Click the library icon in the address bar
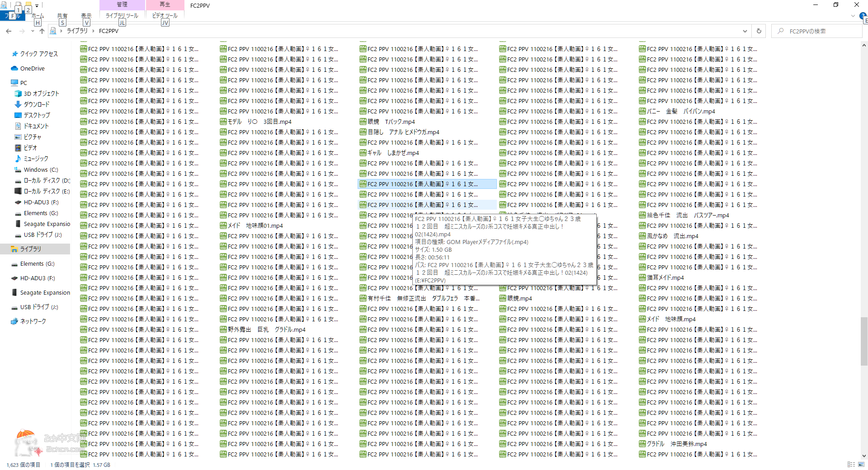Screen dimensions: 868x470 click(53, 31)
